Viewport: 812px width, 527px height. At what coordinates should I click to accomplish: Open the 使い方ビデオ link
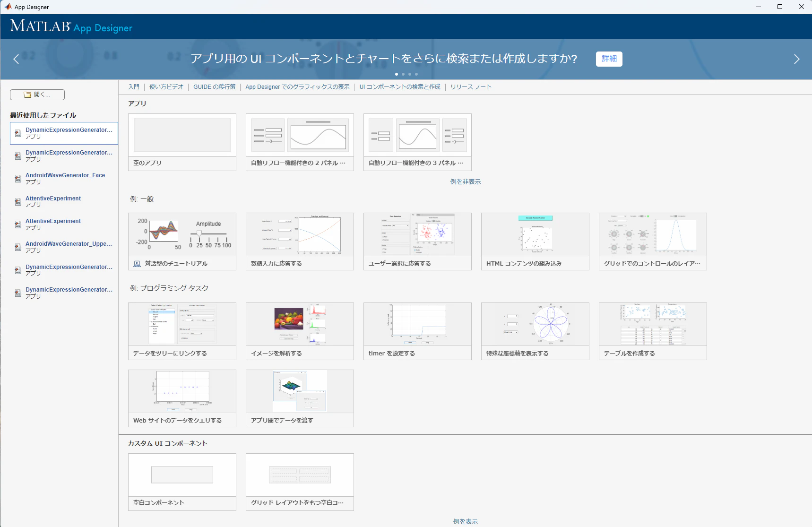(x=166, y=87)
